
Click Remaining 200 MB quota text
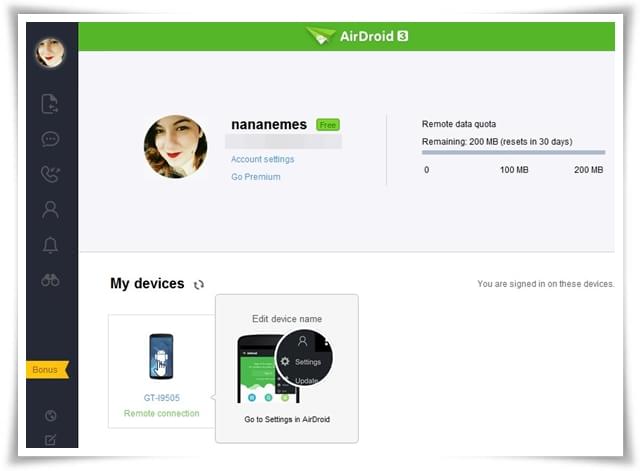497,142
